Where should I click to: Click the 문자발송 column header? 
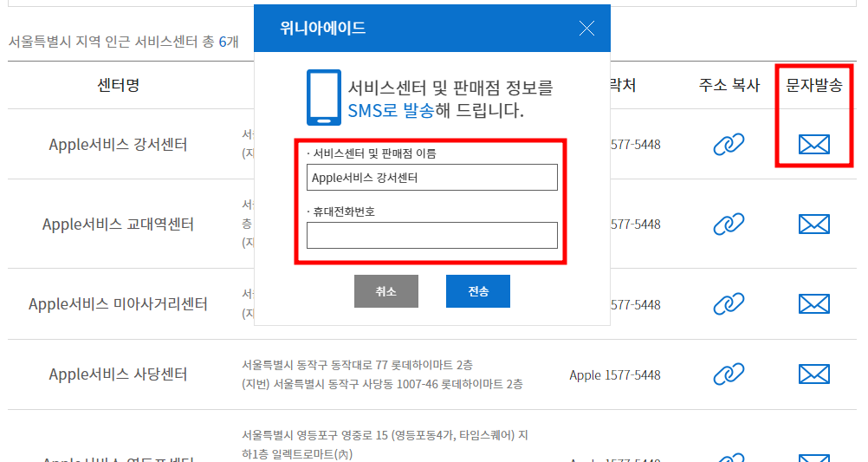pos(813,85)
